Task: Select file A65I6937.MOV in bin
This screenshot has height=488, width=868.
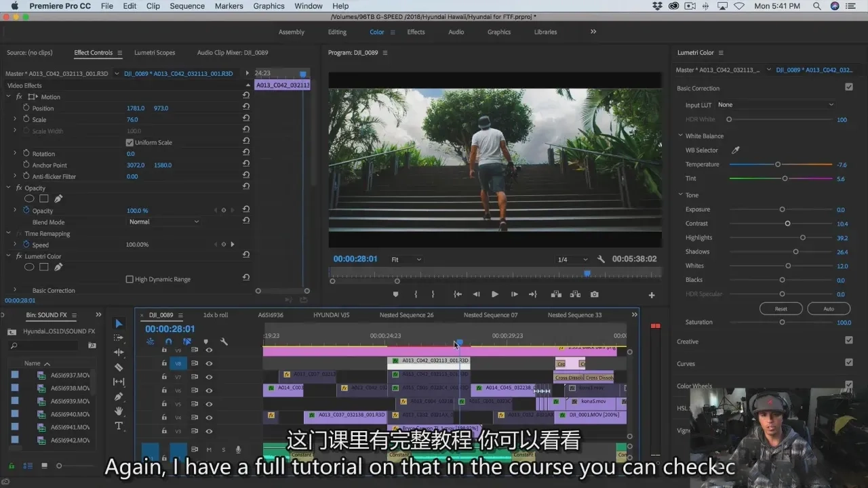Action: pos(70,375)
